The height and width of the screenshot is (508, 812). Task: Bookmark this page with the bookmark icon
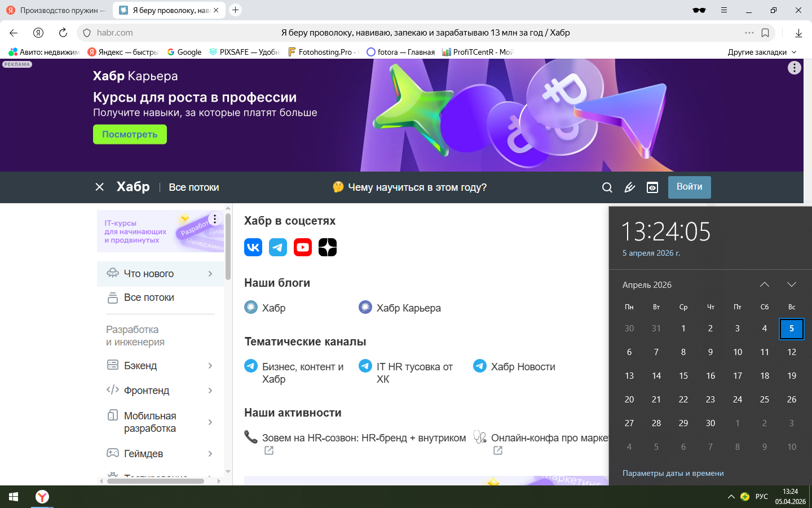(x=765, y=33)
